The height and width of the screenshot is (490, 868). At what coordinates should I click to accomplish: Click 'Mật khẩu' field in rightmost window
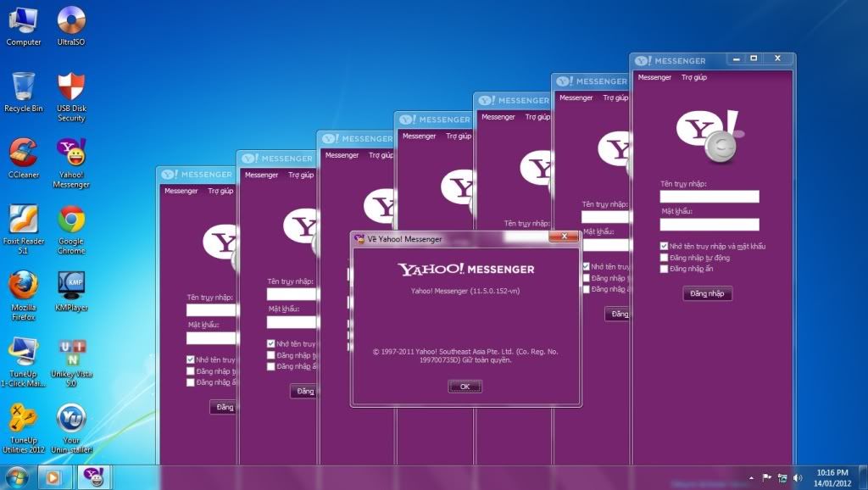click(x=709, y=224)
